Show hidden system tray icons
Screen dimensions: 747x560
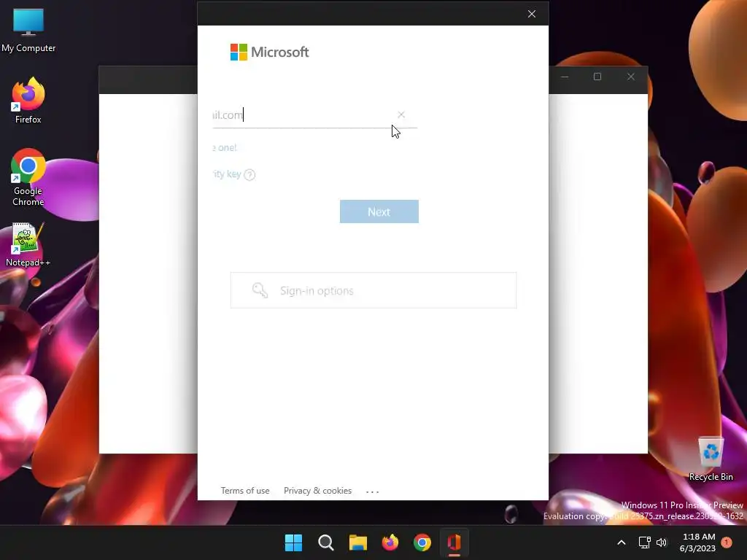622,542
